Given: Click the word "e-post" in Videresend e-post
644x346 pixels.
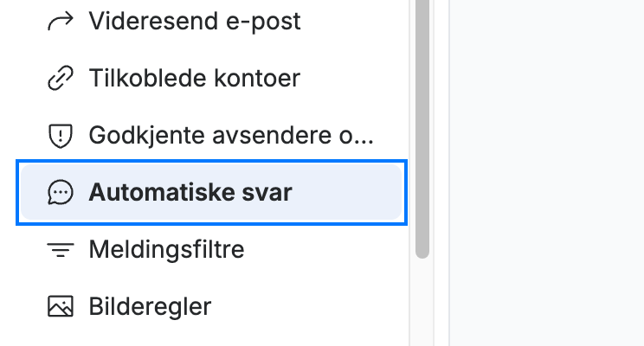Looking at the screenshot, I should [x=263, y=22].
